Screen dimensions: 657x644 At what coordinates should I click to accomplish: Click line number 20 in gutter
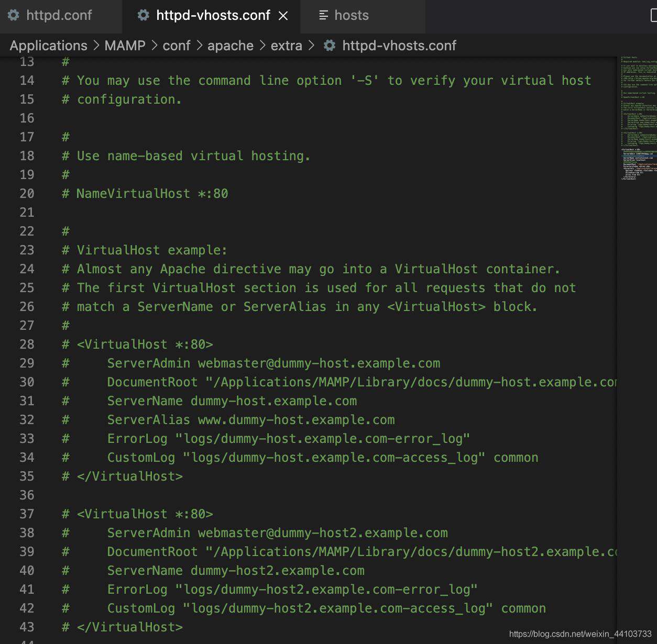tap(27, 194)
